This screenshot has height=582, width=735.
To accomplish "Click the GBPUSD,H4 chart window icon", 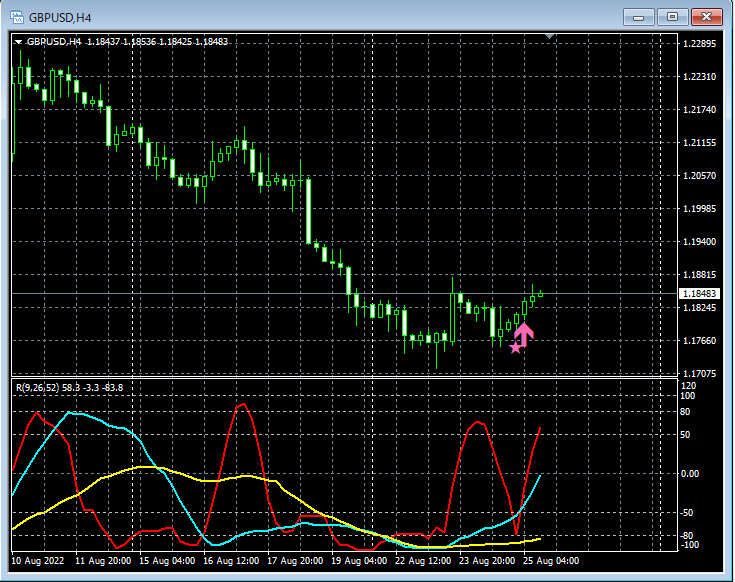I will point(17,17).
